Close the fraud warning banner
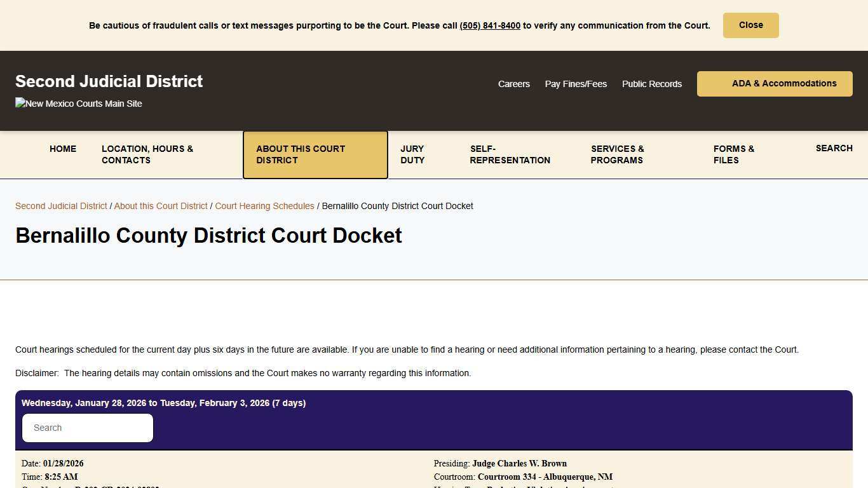 750,25
